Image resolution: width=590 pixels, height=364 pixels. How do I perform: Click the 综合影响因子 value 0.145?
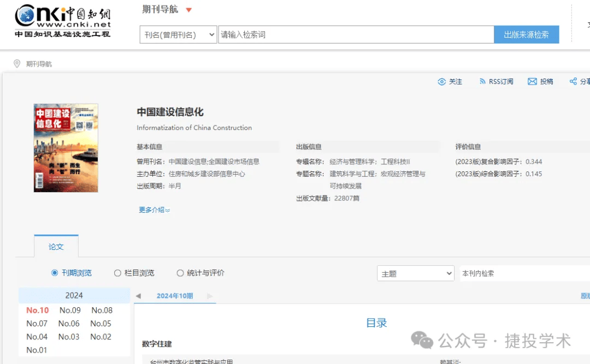pyautogui.click(x=534, y=174)
